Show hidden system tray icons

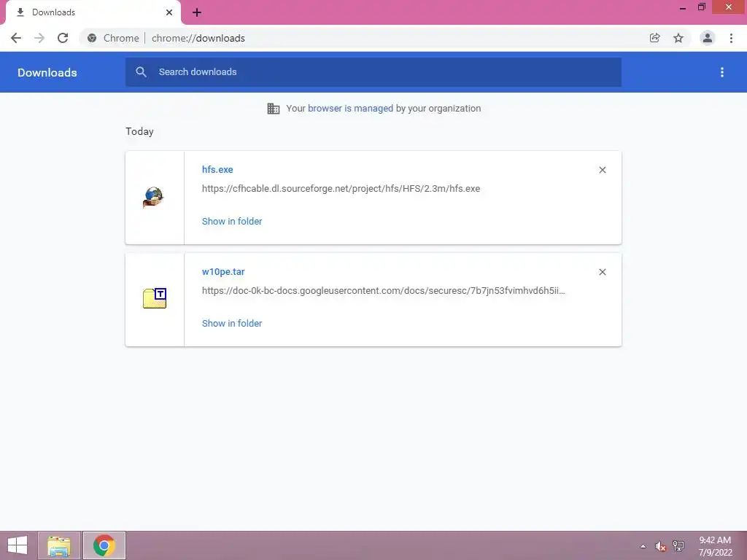pos(643,546)
